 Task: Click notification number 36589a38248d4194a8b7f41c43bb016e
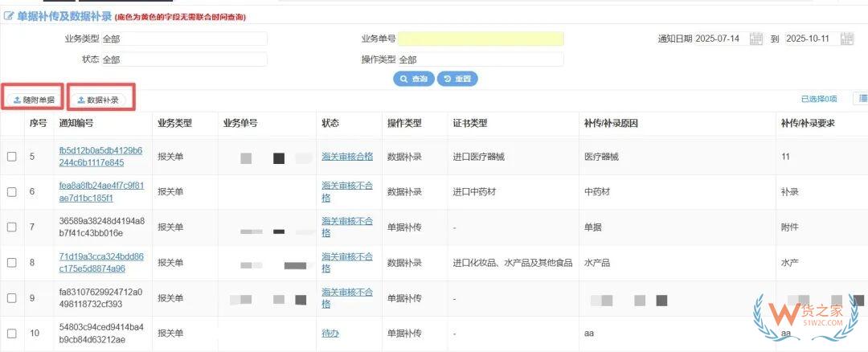click(x=102, y=227)
